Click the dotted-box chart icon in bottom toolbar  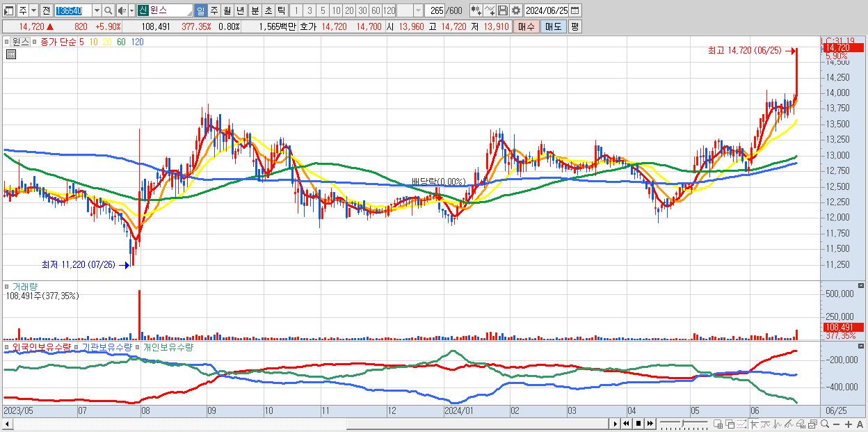click(741, 424)
